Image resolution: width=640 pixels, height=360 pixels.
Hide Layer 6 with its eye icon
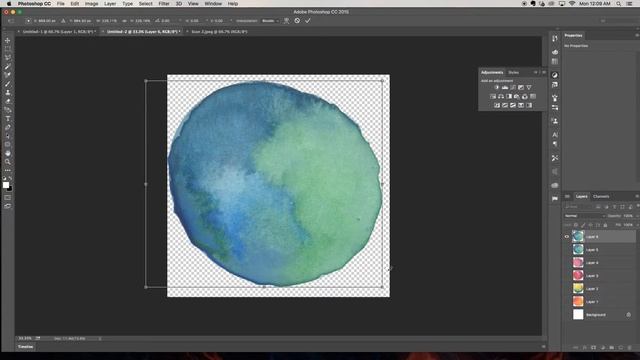coord(567,237)
